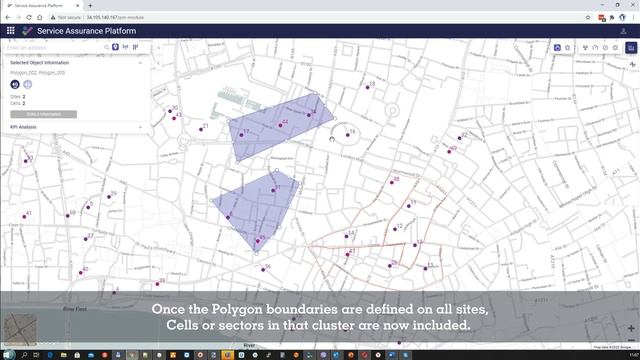Activate the highlighted polygon selection tool
Viewport: 640px width, 360px height.
[x=557, y=48]
